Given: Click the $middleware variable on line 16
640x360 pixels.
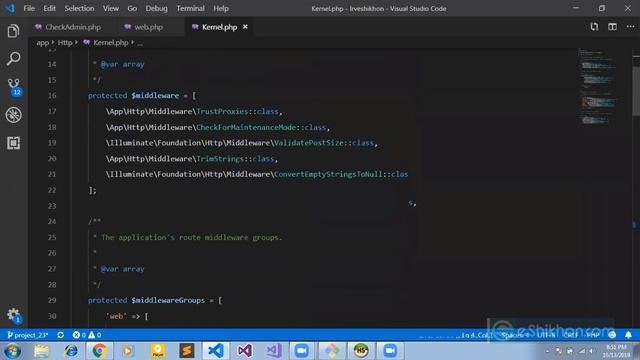Looking at the screenshot, I should click(x=155, y=96).
